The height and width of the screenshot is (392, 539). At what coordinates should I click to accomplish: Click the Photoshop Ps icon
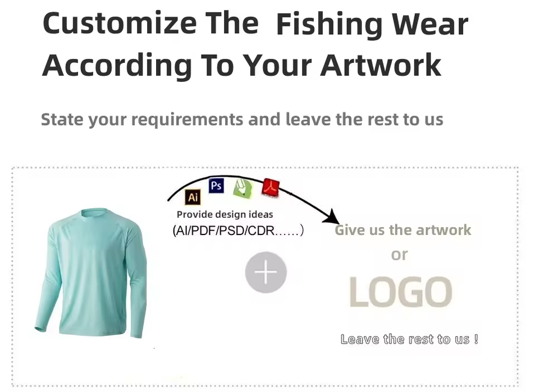click(216, 186)
